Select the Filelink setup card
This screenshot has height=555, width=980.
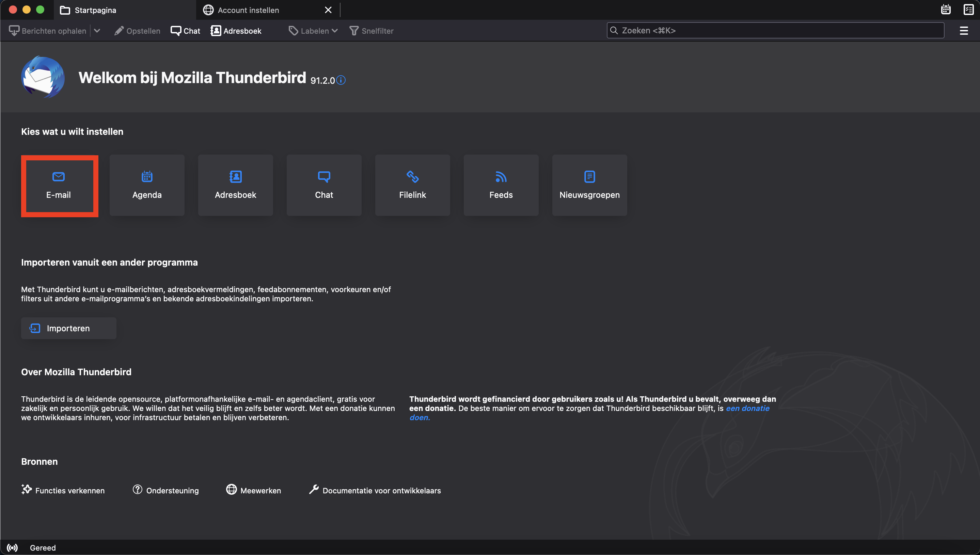point(412,185)
